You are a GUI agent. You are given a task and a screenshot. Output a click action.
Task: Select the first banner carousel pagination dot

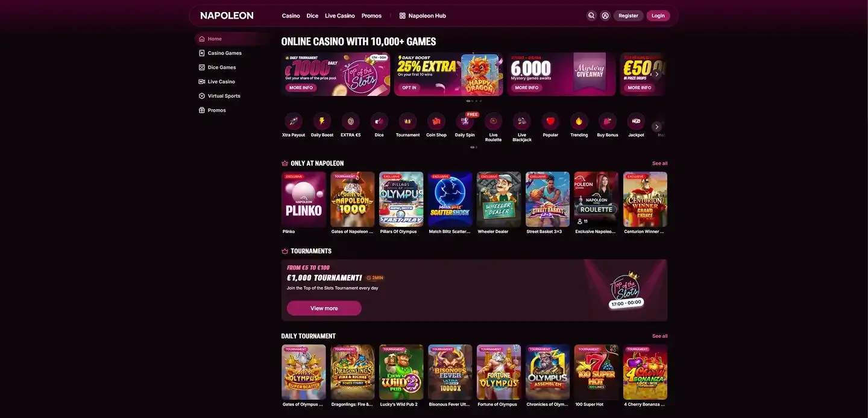coord(468,101)
